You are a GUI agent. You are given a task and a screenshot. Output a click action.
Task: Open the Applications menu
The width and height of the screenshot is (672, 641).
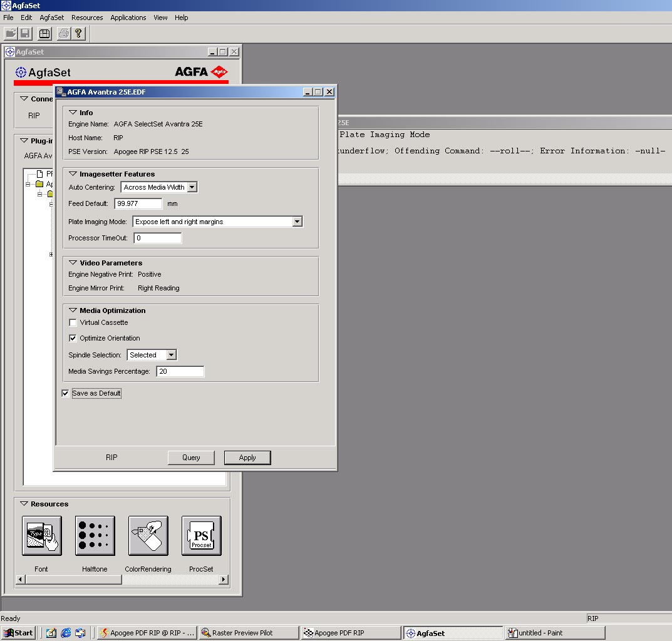pyautogui.click(x=128, y=18)
